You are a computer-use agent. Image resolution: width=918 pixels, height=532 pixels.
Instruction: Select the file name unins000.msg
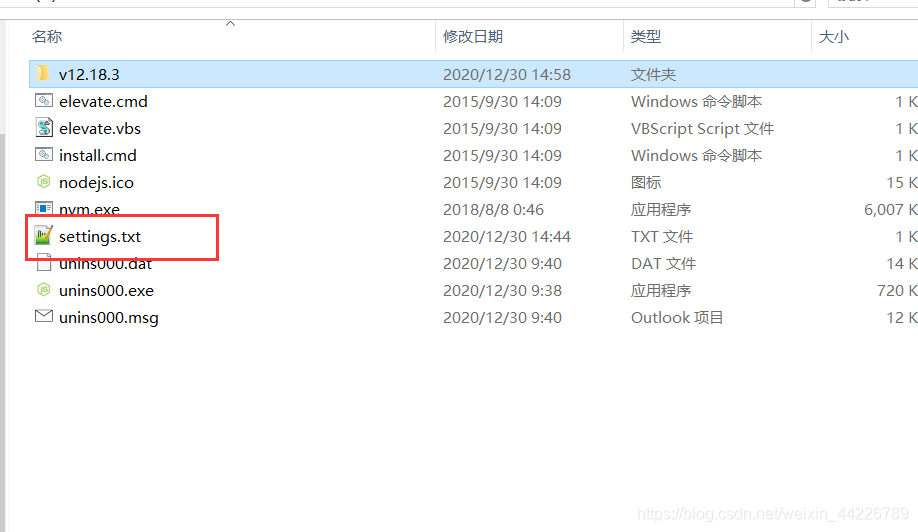click(x=109, y=318)
